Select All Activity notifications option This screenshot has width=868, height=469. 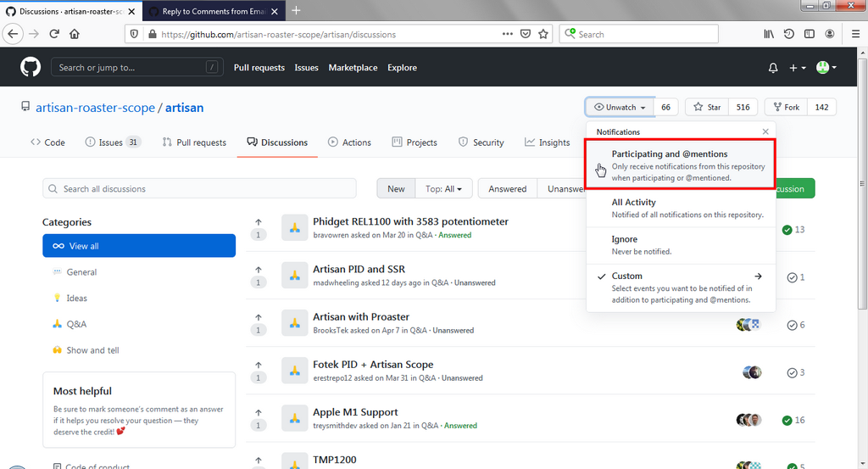681,208
